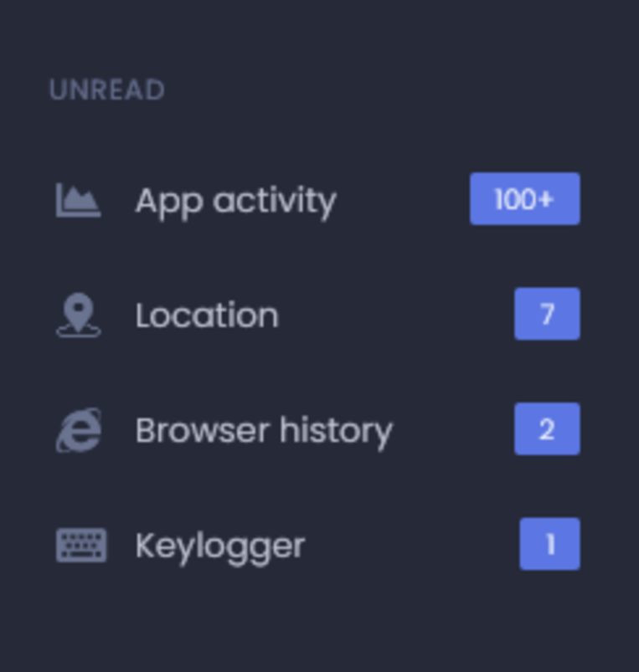The width and height of the screenshot is (639, 672).
Task: View the single unread Keylogger record
Action: pyautogui.click(x=549, y=544)
